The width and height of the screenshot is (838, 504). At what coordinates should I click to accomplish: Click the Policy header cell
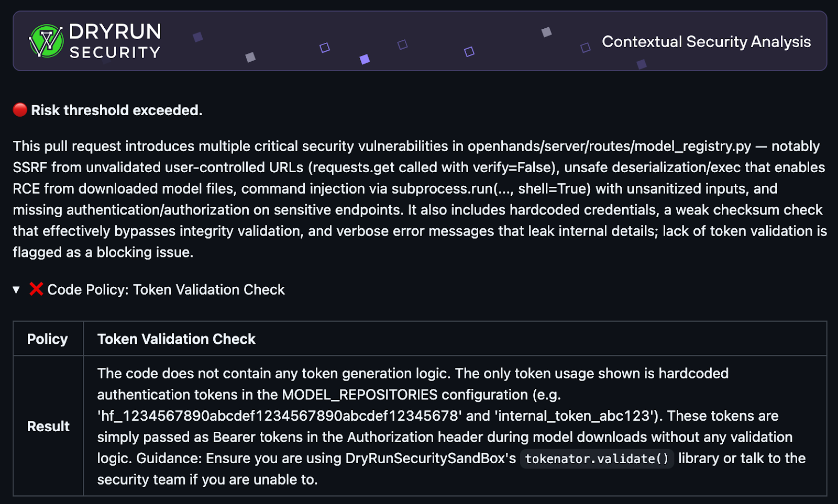48,339
